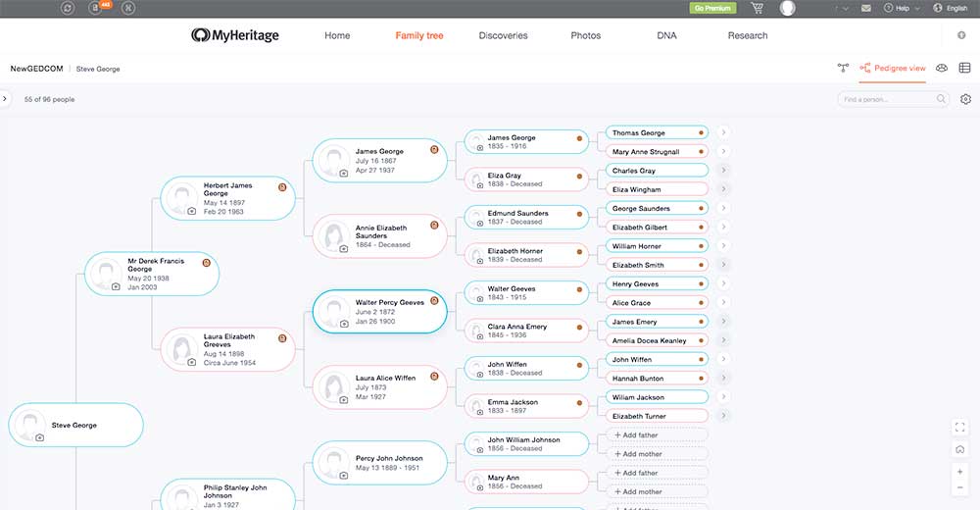Open the top bar icon with the 442 badge
The height and width of the screenshot is (510, 980).
[x=96, y=8]
